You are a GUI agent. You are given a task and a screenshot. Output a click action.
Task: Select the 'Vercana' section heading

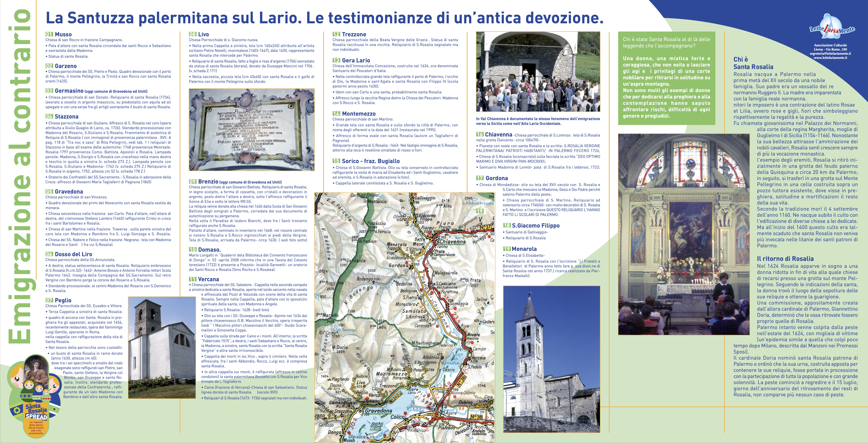209,279
